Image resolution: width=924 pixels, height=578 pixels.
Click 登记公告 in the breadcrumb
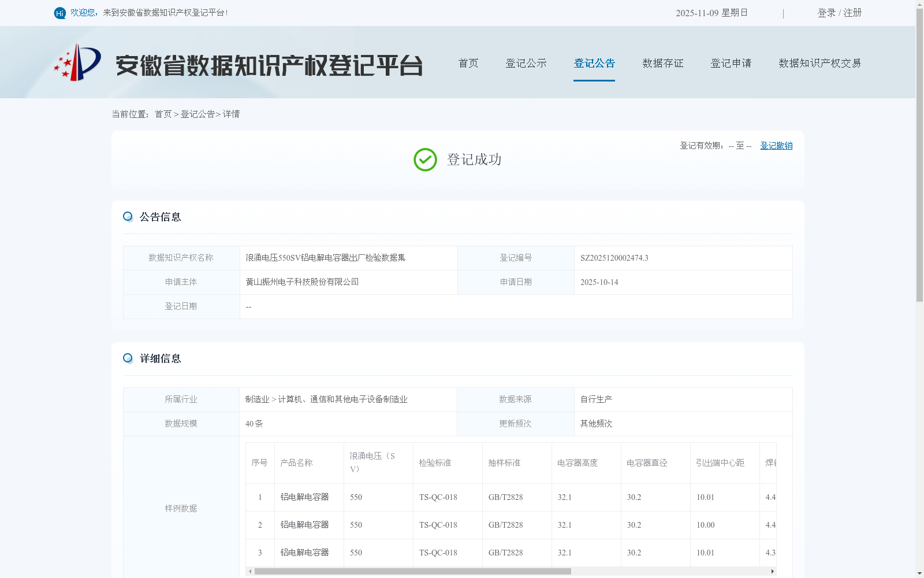click(x=198, y=114)
